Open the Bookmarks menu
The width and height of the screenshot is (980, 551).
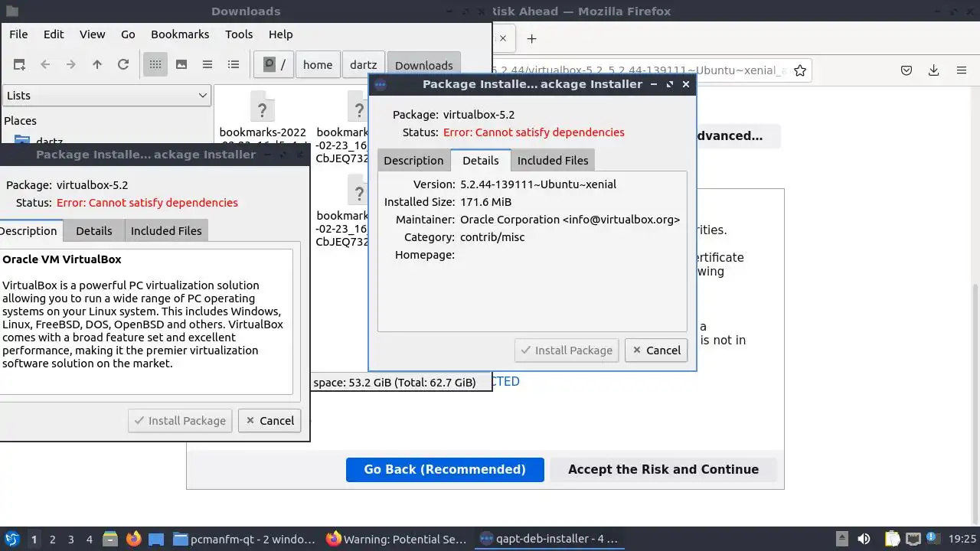click(x=180, y=34)
